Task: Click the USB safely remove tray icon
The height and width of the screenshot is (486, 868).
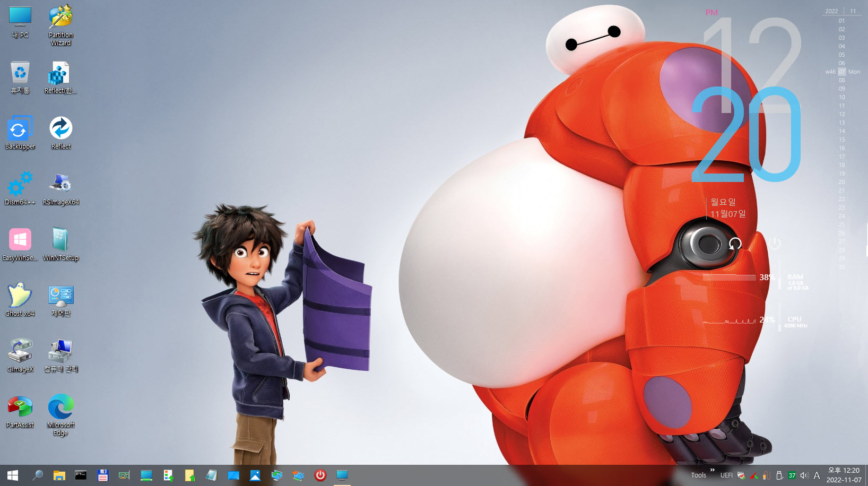Action: 779,475
